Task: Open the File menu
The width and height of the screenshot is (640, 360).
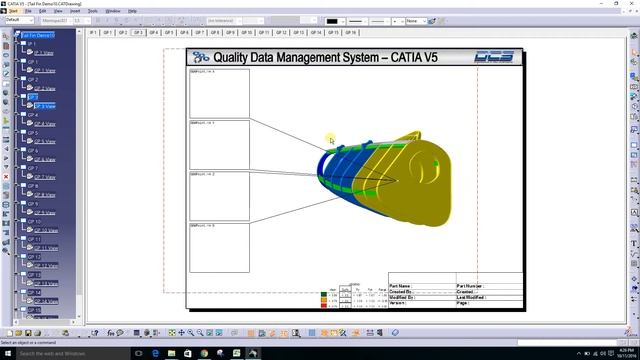Action: click(28, 11)
